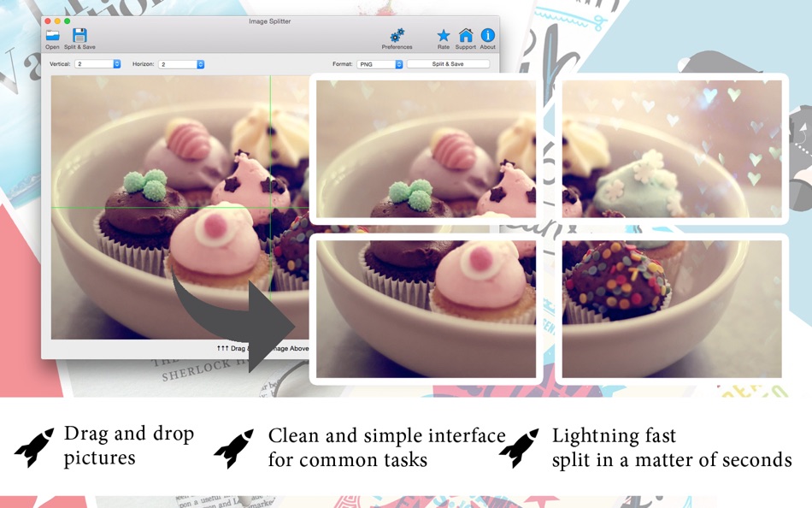Select the top-right split output tile
The width and height of the screenshot is (812, 508).
(672, 149)
